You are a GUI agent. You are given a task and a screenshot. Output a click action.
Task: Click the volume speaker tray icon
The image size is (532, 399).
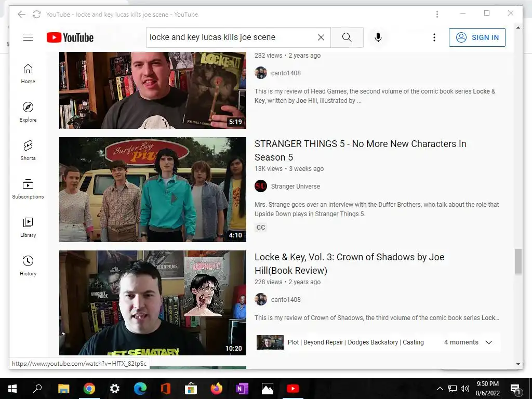[x=465, y=389]
